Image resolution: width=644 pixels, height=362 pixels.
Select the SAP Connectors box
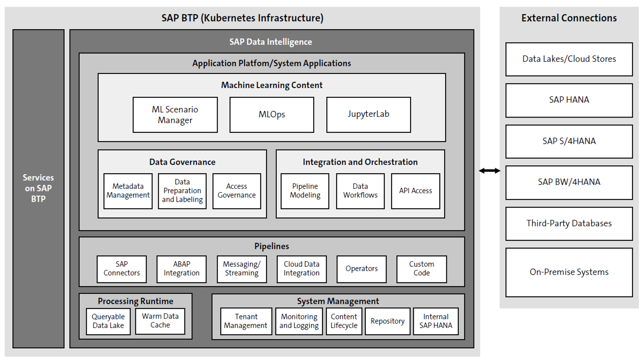pos(122,269)
